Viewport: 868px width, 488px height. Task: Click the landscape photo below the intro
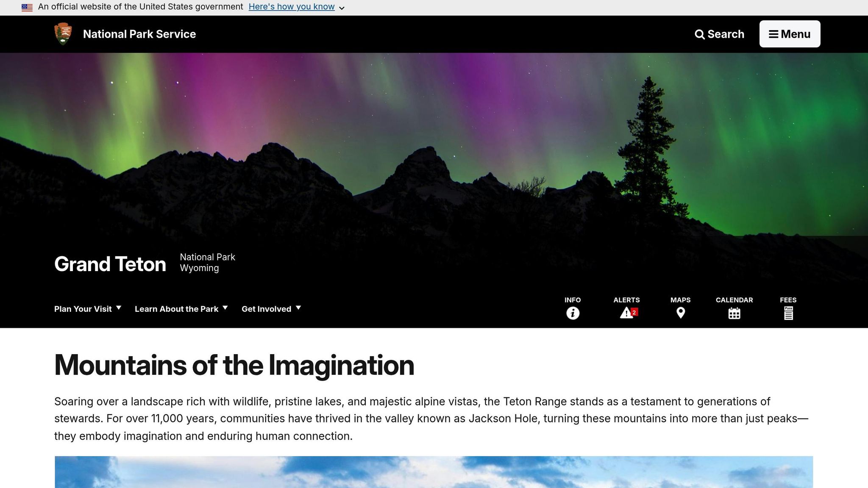[x=434, y=472]
